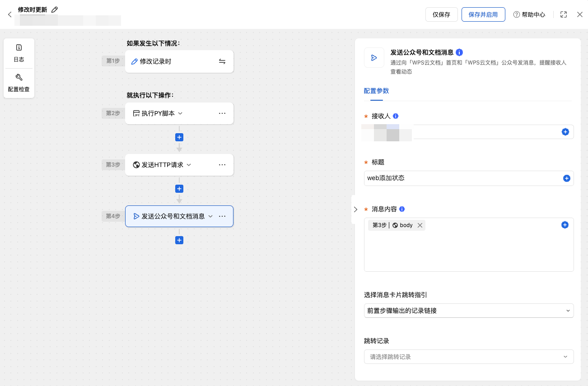The width and height of the screenshot is (588, 386).
Task: Switch to 配置参数 tab
Action: click(376, 91)
